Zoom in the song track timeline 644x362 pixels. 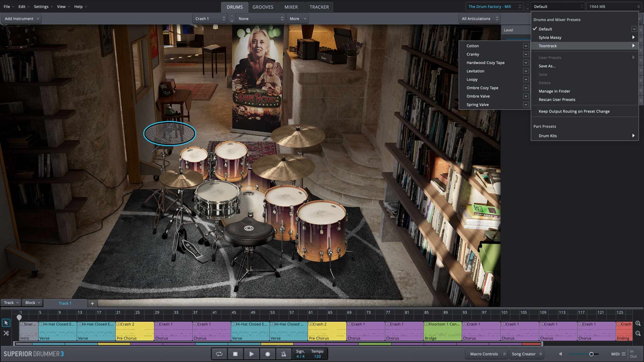click(638, 323)
